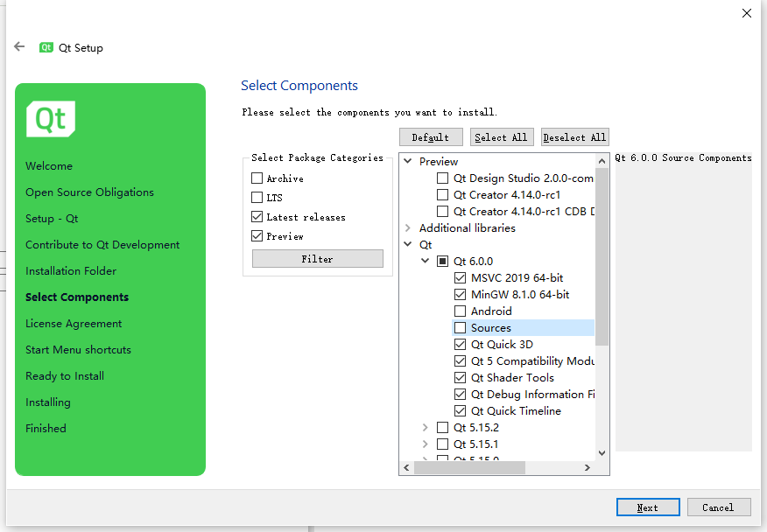This screenshot has width=767, height=532.
Task: Click the Select All button
Action: pyautogui.click(x=502, y=137)
